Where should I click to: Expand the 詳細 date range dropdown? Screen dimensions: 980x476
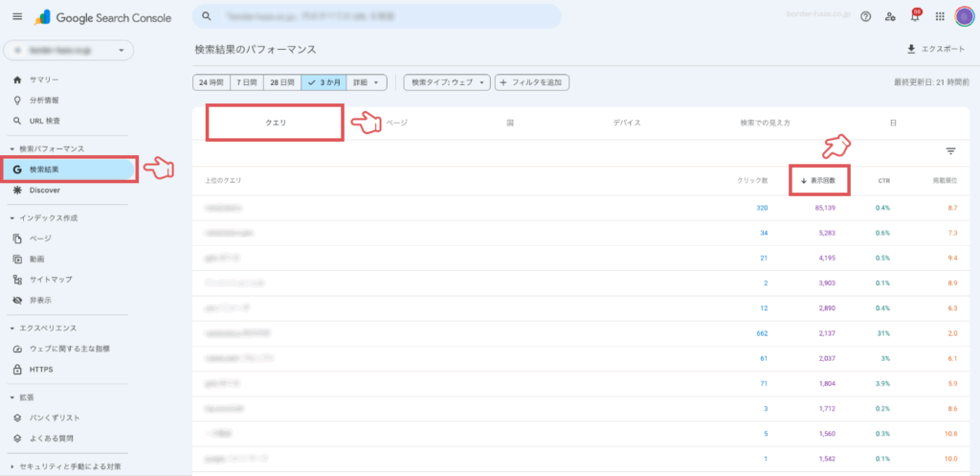click(x=367, y=82)
